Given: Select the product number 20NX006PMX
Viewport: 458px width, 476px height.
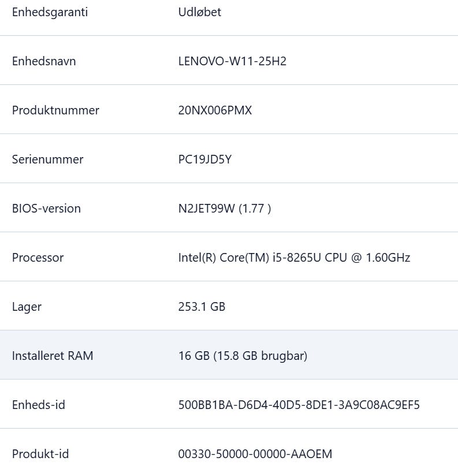Looking at the screenshot, I should pyautogui.click(x=215, y=110).
